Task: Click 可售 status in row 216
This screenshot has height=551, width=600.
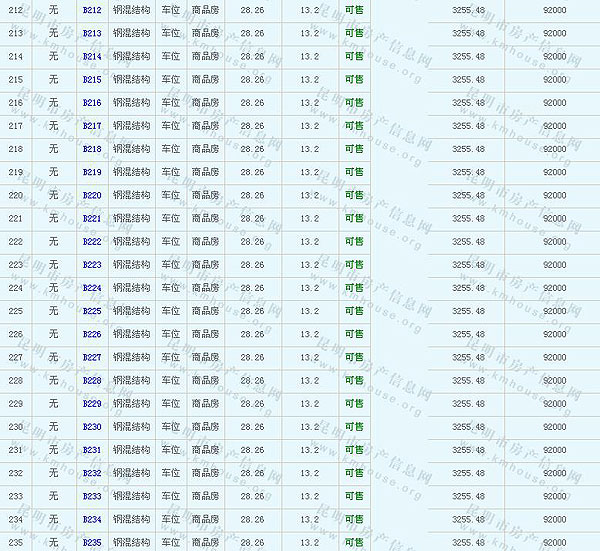Action: 354,103
